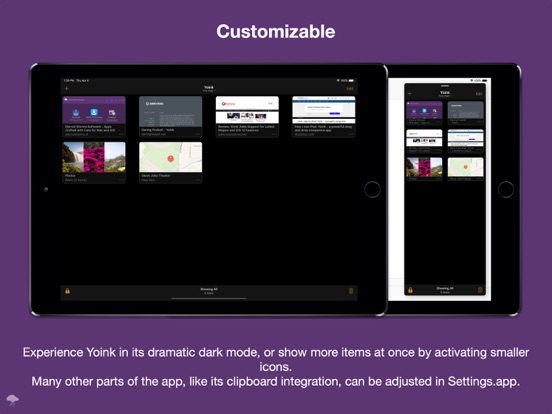
Task: Click the second iPad's home button
Action: [x=506, y=189]
